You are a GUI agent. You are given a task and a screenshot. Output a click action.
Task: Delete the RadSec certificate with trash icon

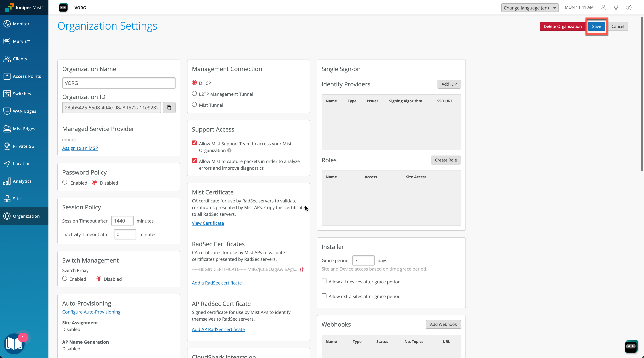tap(302, 270)
